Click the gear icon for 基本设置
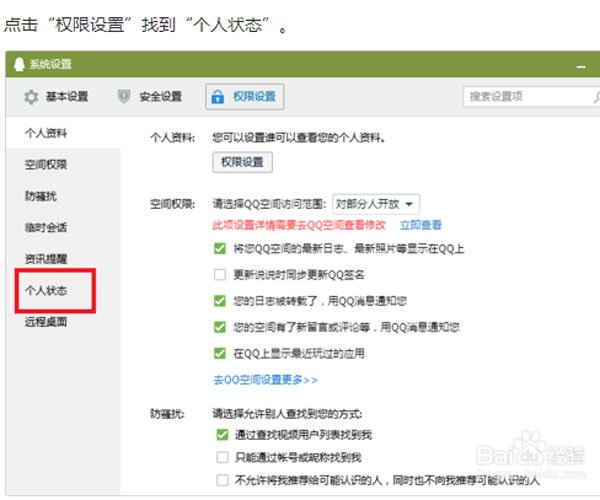This screenshot has height=500, width=600. click(31, 97)
